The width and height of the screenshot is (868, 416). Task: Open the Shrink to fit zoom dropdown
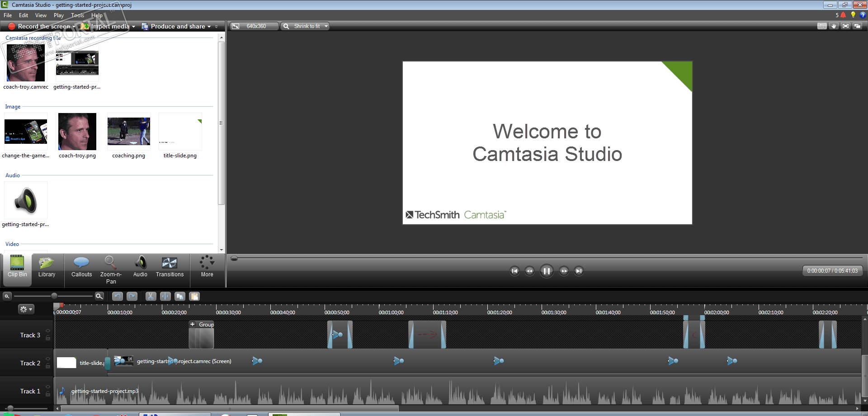point(305,26)
